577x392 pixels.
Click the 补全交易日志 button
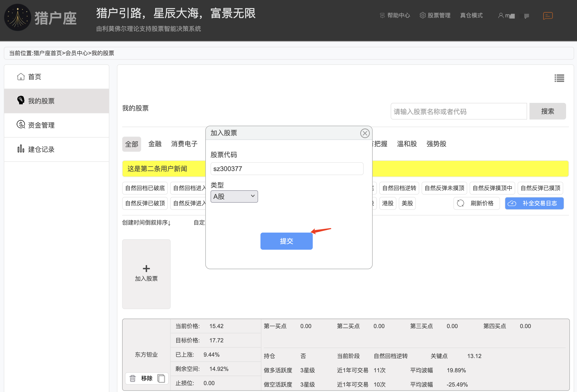534,203
